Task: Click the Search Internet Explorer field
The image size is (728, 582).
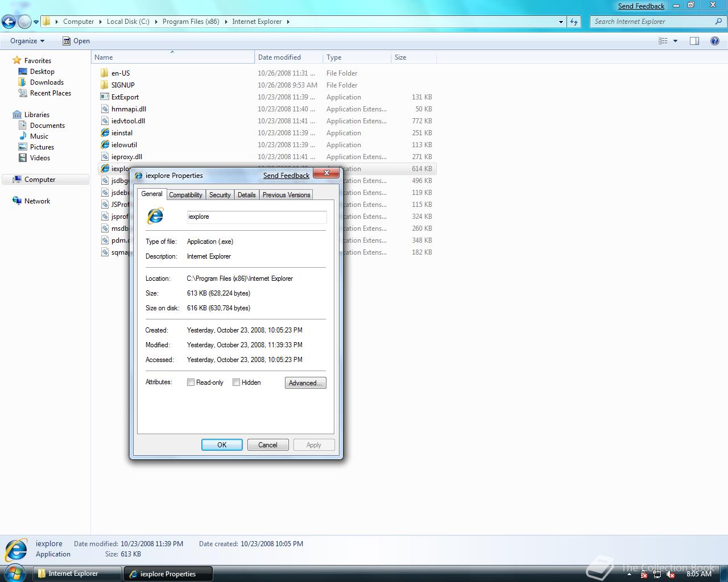Action: (652, 22)
